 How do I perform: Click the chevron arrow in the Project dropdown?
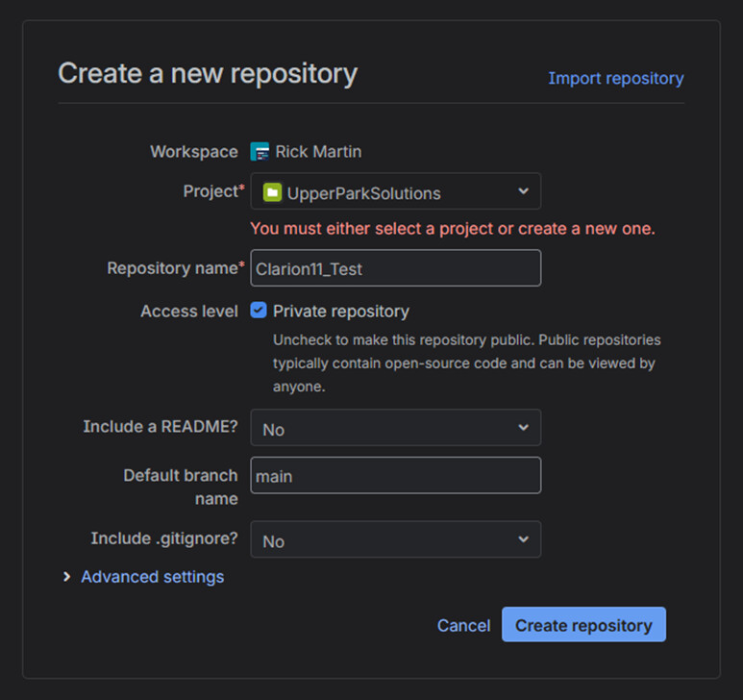click(523, 191)
